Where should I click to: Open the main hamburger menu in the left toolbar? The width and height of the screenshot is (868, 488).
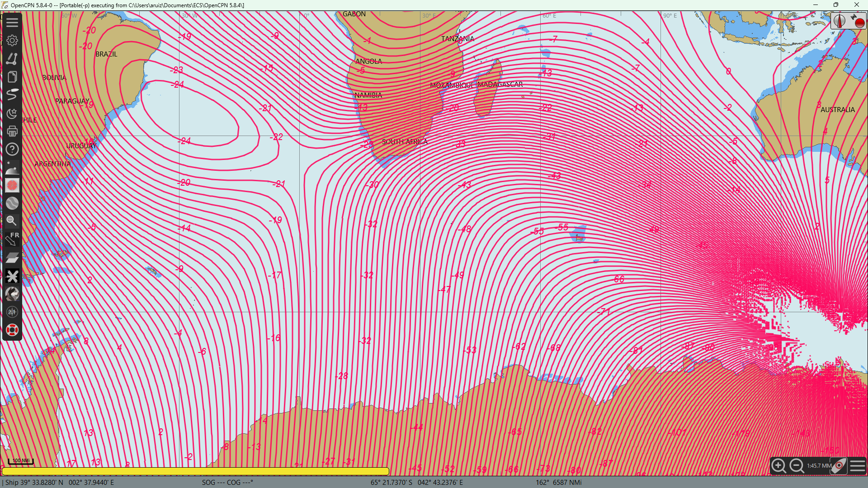pos(12,22)
